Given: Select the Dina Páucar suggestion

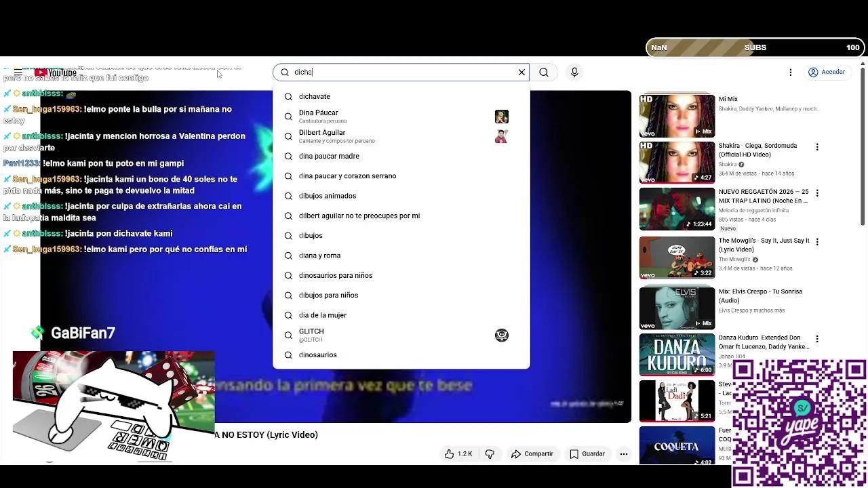Looking at the screenshot, I should tap(401, 117).
